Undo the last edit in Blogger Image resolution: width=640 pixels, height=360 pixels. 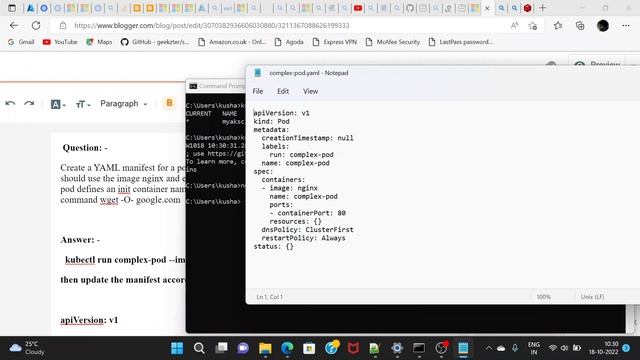click(x=10, y=104)
